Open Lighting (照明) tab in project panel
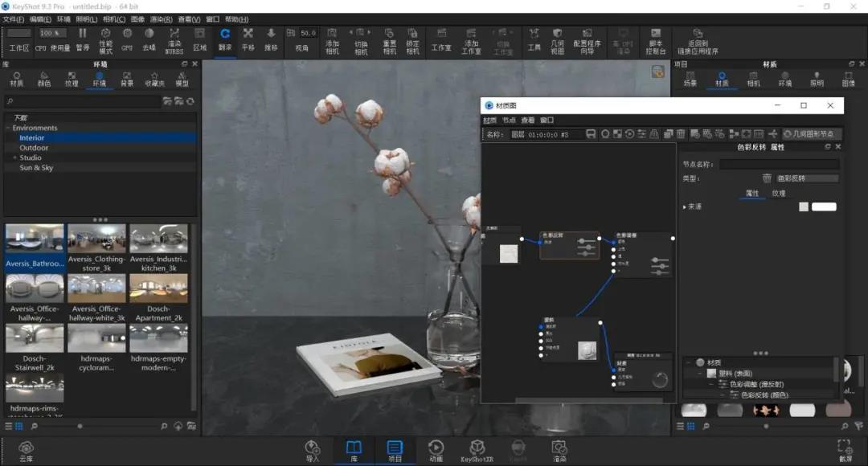868x466 pixels. 817,80
